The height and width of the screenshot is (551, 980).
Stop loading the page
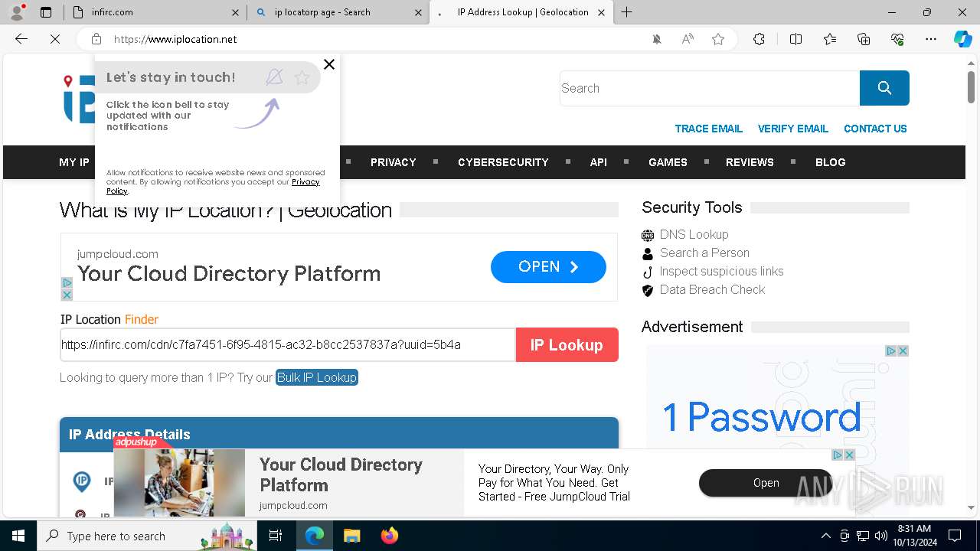55,39
